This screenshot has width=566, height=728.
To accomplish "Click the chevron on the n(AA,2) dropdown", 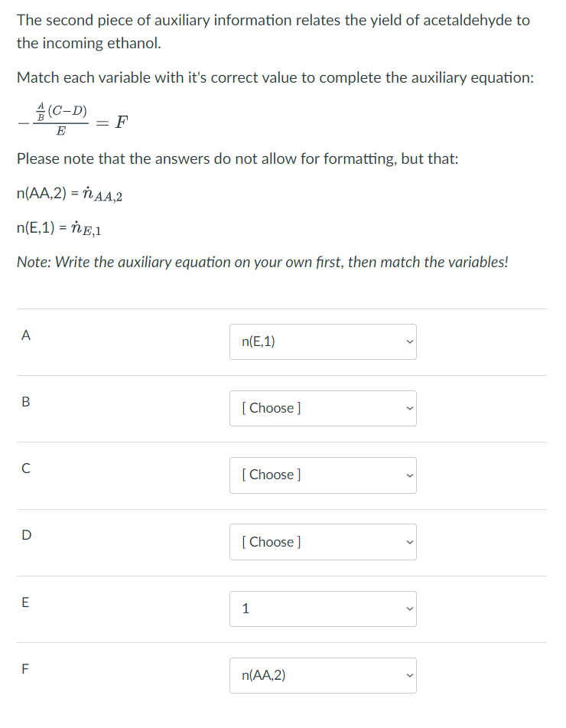I will tap(408, 675).
